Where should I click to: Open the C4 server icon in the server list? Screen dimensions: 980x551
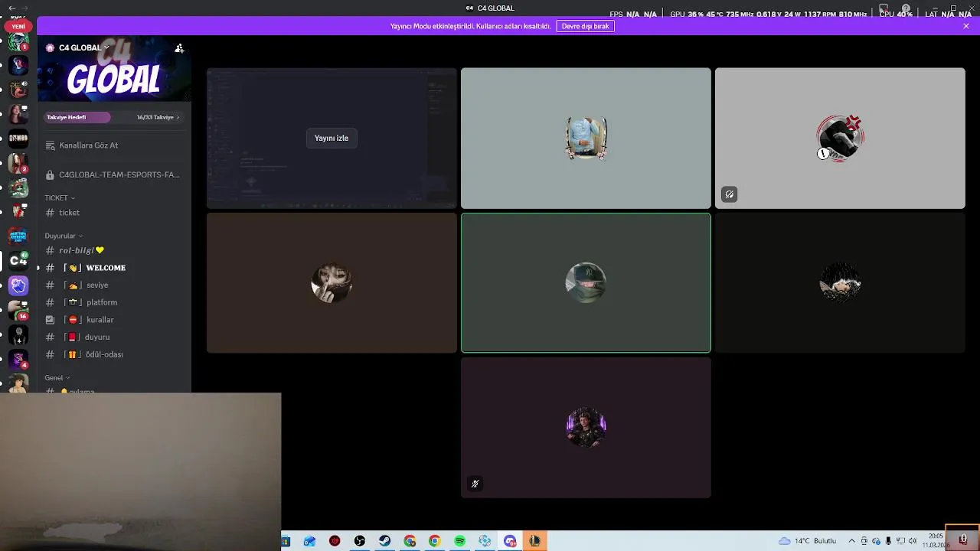pyautogui.click(x=18, y=260)
